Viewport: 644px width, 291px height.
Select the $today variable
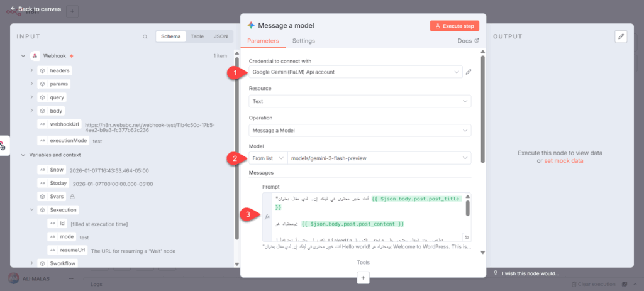[x=53, y=184]
